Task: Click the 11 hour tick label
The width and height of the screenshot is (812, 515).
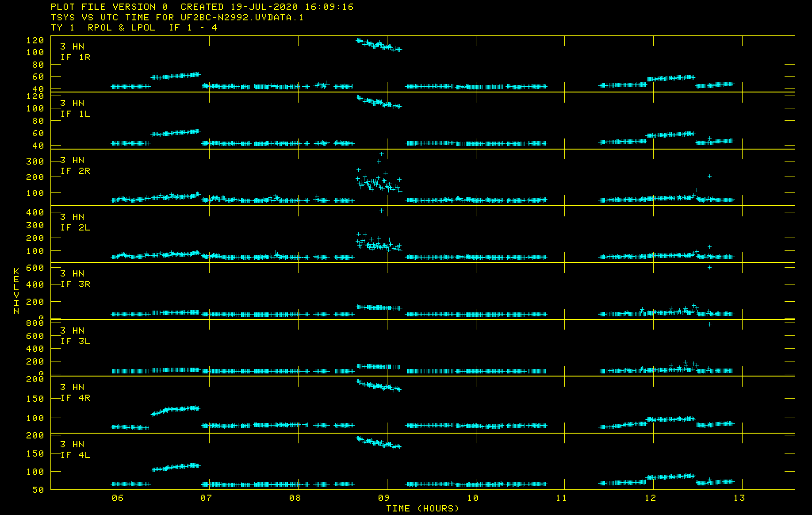Action: [x=561, y=498]
